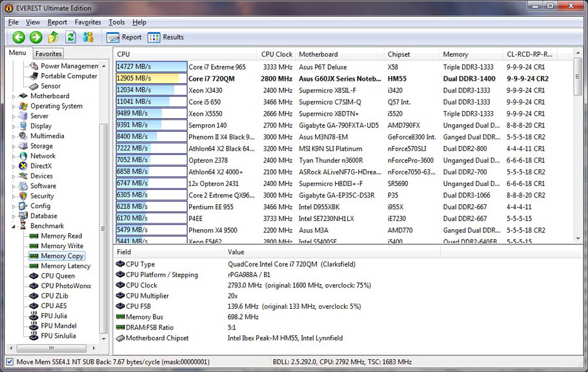This screenshot has width=588, height=372.
Task: Click the DirectX icon in tree
Action: click(23, 166)
